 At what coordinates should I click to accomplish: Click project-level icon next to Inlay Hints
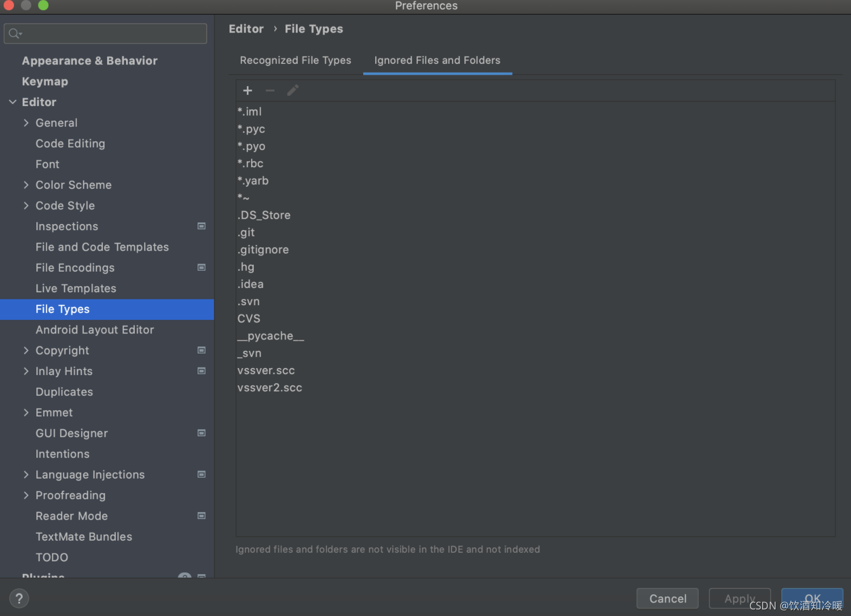coord(201,371)
